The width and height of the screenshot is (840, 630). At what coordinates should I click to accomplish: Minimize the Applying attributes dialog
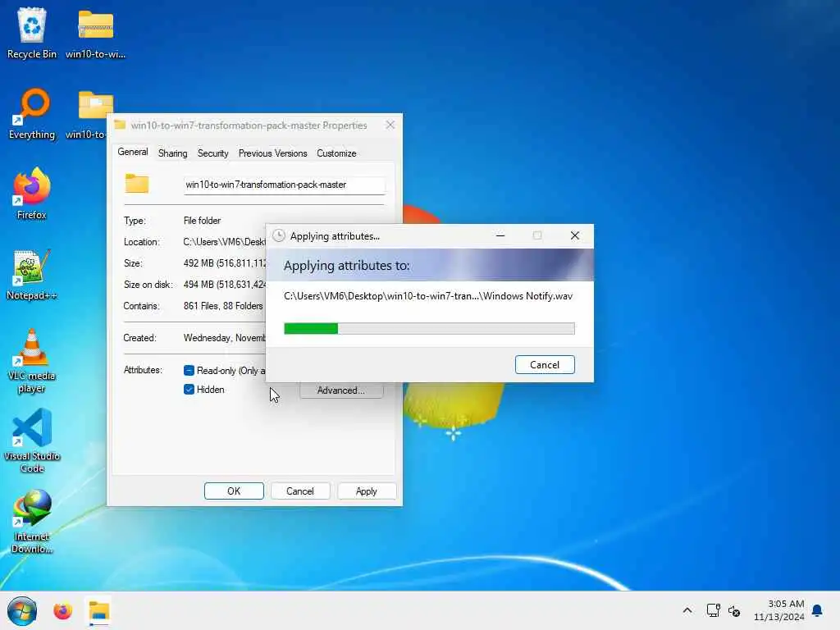(x=500, y=235)
